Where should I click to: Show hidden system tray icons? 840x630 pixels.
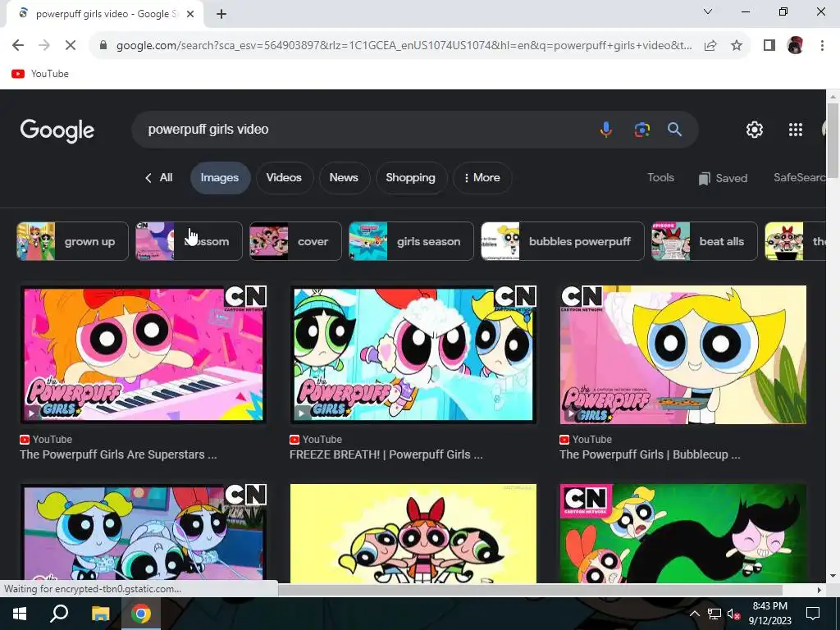(695, 614)
